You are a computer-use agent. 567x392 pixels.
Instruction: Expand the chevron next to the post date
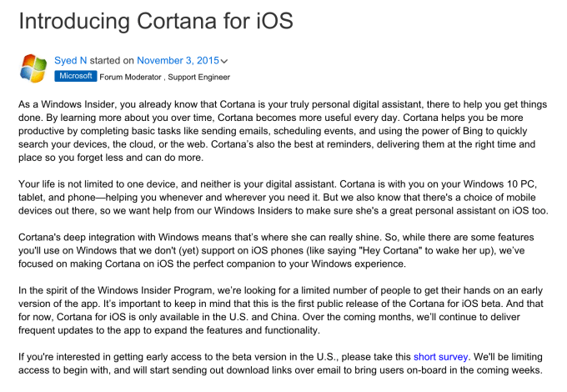[x=224, y=62]
